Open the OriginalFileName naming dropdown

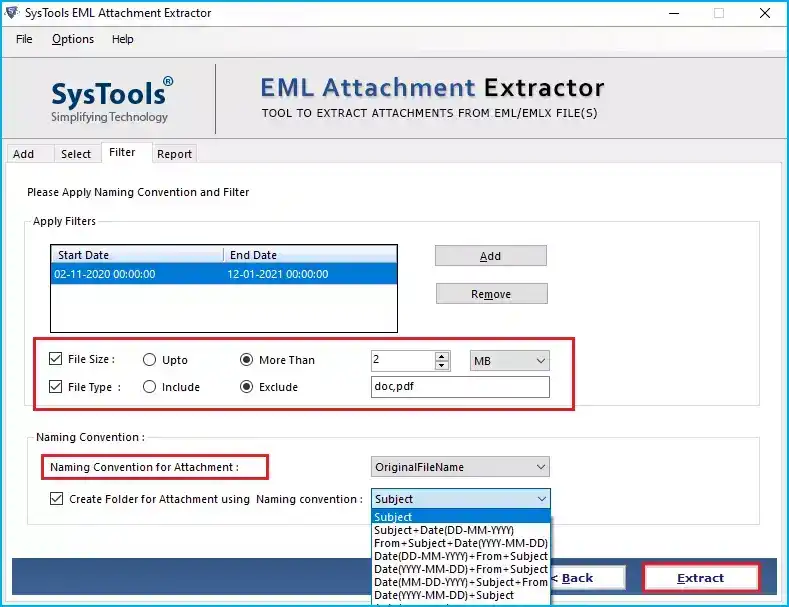tap(460, 467)
